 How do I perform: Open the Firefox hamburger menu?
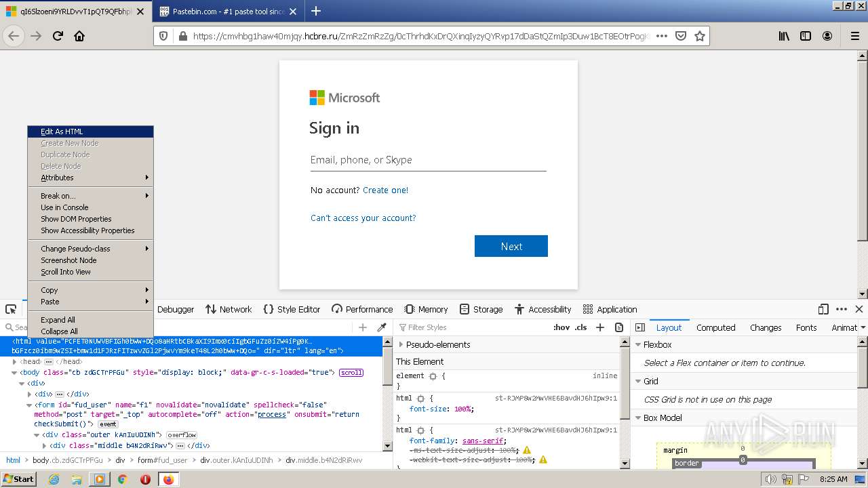click(x=855, y=36)
